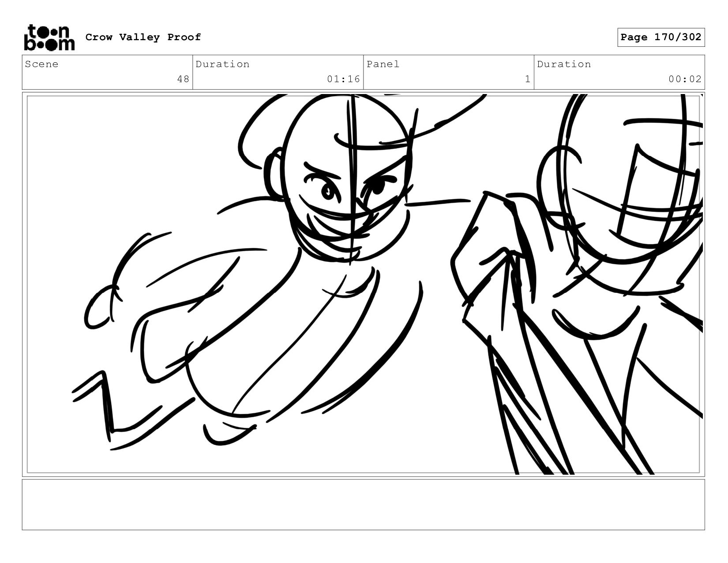Click the Scene number 48 cell

[x=107, y=72]
